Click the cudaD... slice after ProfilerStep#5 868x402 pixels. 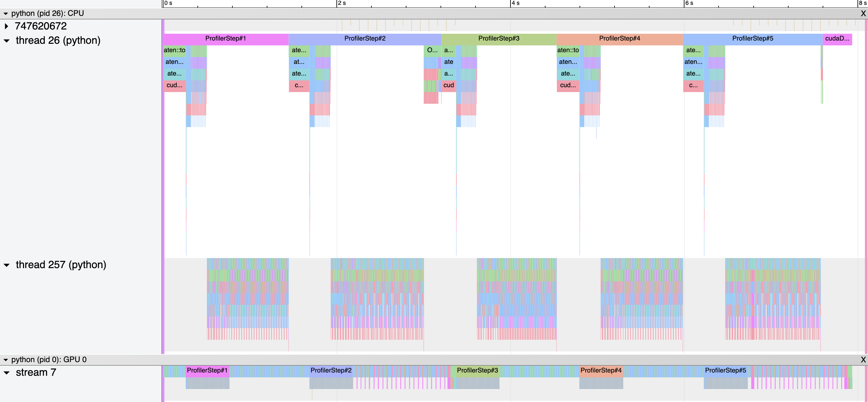(837, 38)
